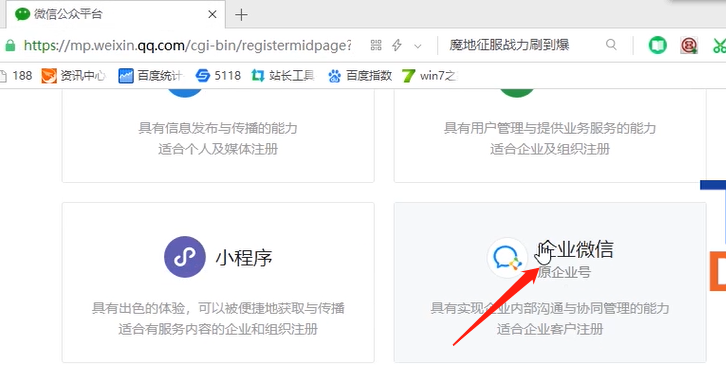
Task: Open the red bank-logo extension icon
Action: click(689, 45)
